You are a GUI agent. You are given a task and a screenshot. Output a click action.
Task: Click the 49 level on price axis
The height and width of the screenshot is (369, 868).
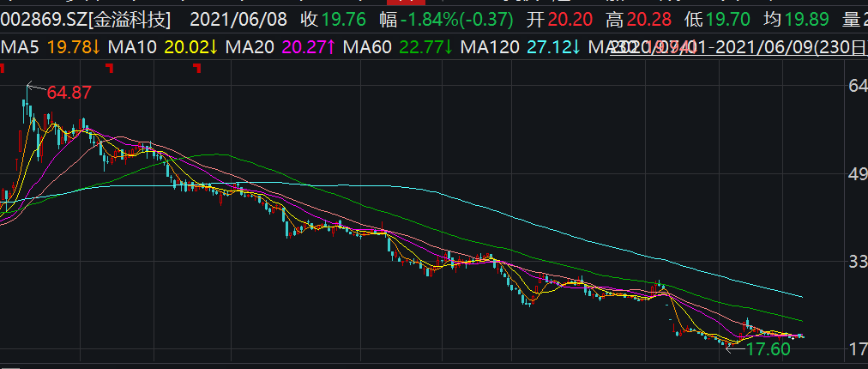(855, 174)
